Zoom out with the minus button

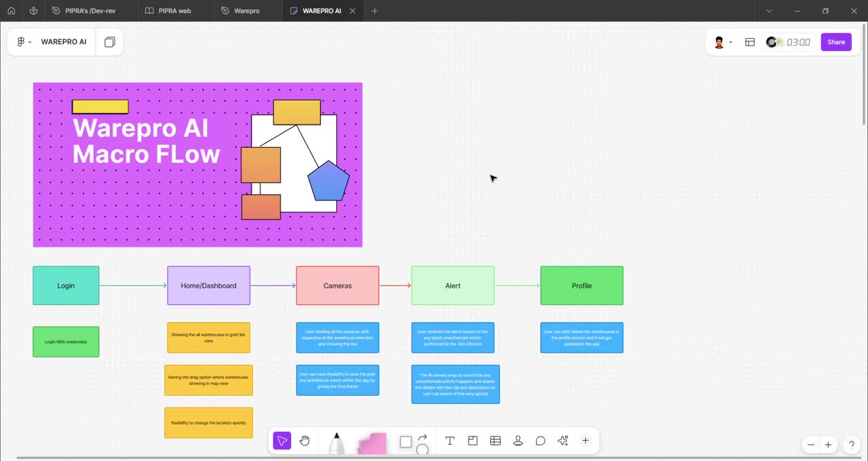[811, 445]
